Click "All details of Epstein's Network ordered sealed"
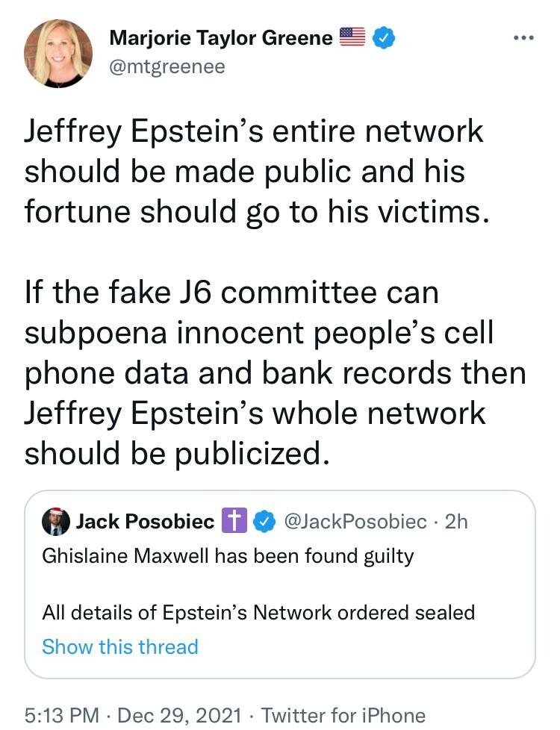Viewport: 560px width, 730px height. pos(258,613)
